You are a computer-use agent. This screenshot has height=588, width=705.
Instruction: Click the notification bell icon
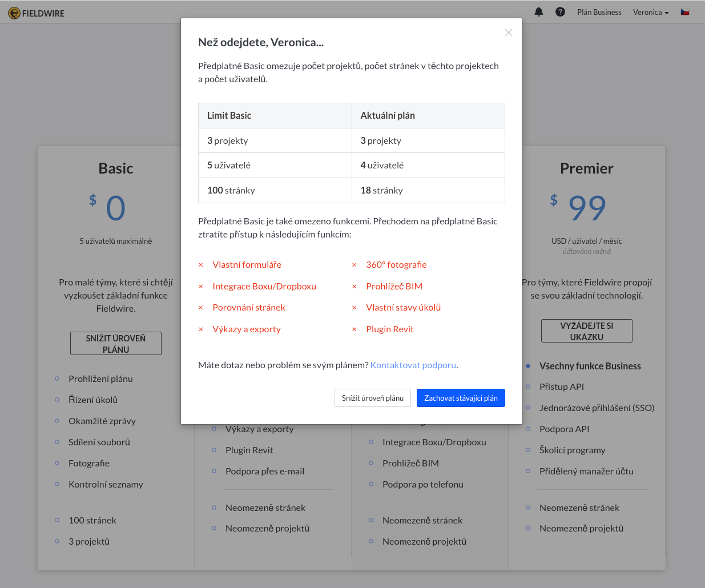pyautogui.click(x=538, y=12)
